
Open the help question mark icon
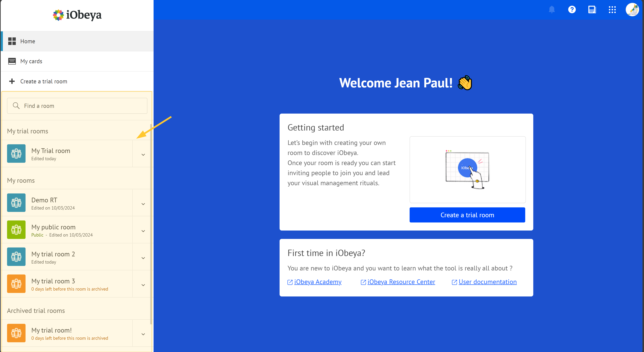[x=572, y=10]
